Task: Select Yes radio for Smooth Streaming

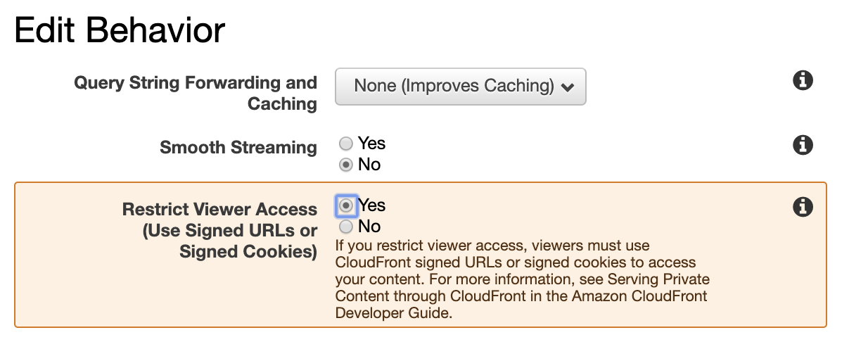Action: coord(345,144)
